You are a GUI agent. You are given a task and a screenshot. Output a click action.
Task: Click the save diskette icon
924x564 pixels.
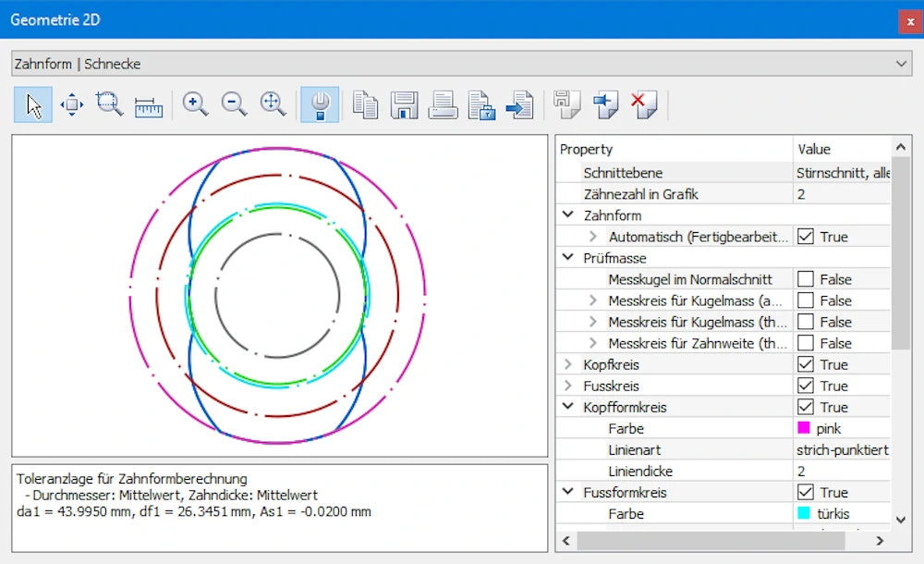tap(404, 105)
